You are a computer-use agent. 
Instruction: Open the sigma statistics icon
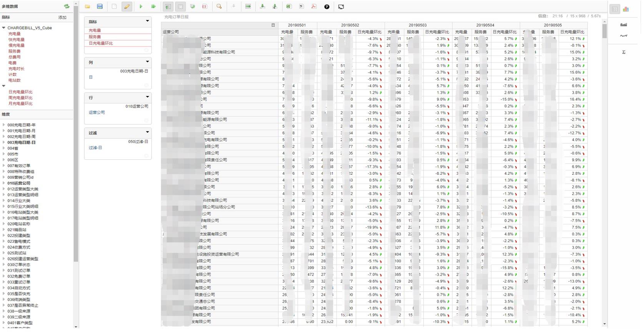click(624, 52)
